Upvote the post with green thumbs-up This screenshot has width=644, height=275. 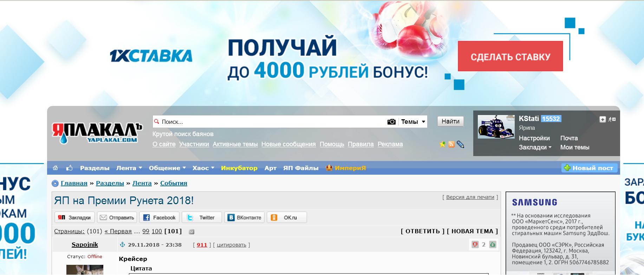[x=493, y=244]
